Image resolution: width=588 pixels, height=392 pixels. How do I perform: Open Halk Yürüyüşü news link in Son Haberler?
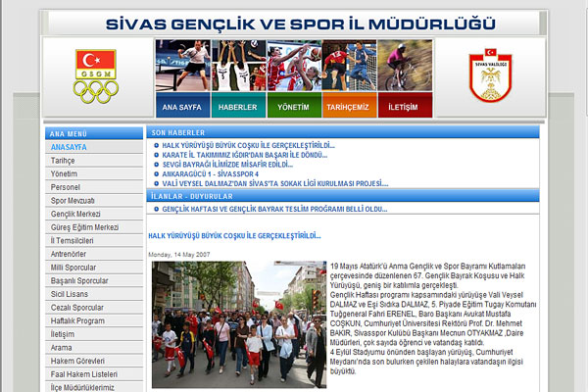pos(248,146)
